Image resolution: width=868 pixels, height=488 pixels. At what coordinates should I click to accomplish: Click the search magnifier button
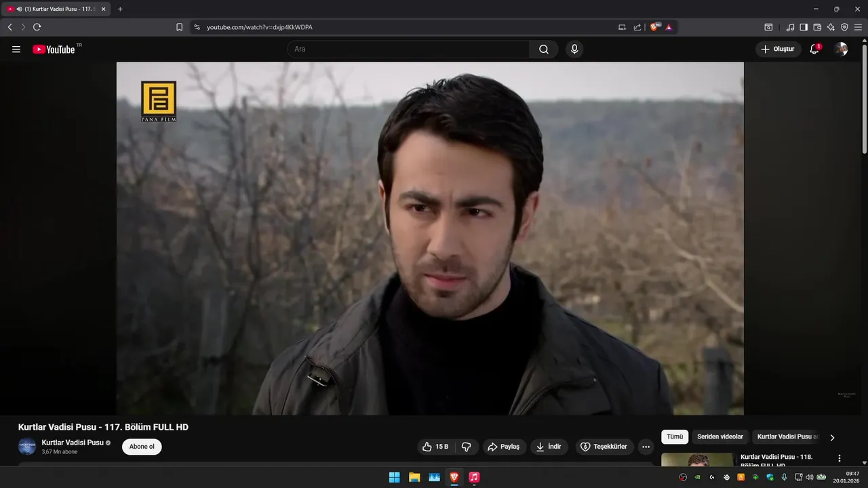544,49
